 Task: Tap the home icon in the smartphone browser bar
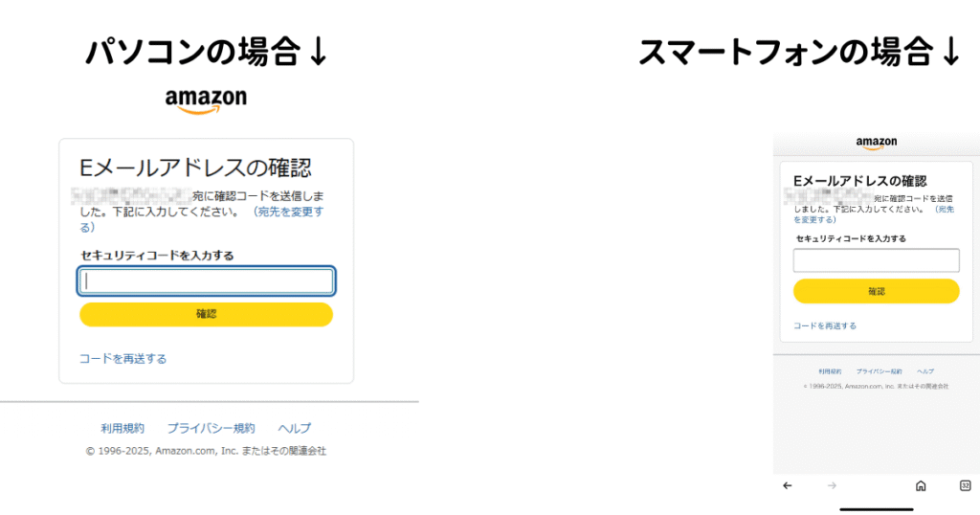[x=921, y=485]
